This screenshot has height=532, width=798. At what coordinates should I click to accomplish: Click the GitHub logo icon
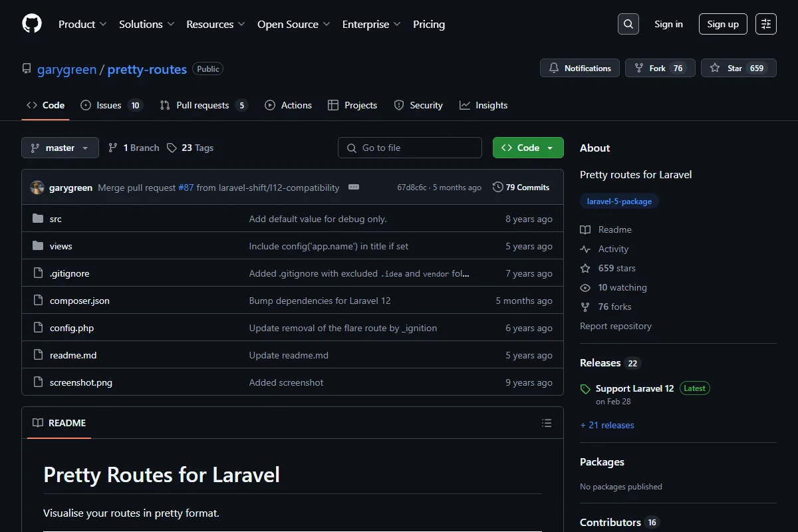point(32,24)
